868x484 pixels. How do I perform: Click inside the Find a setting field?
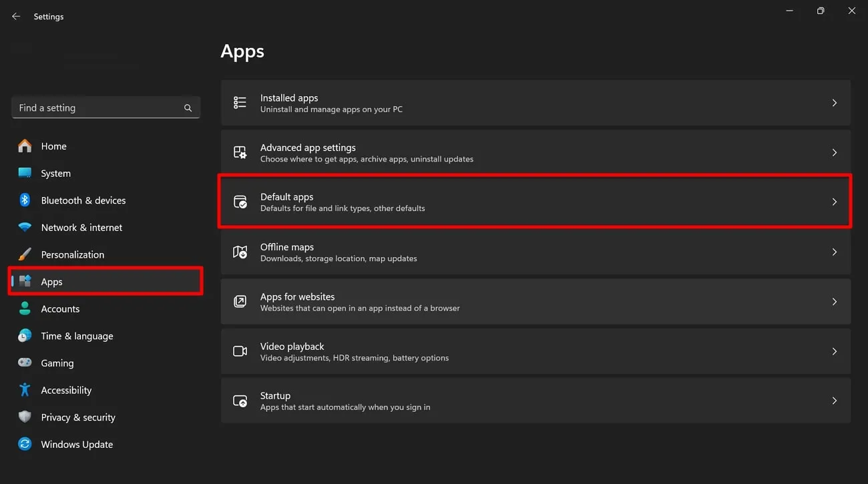pos(93,107)
